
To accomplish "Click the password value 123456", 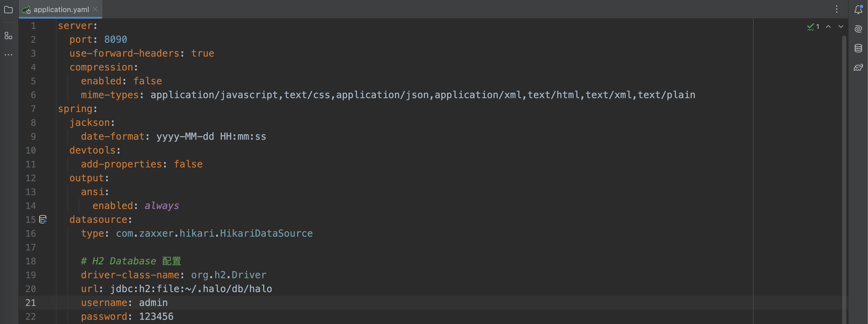I will (156, 316).
